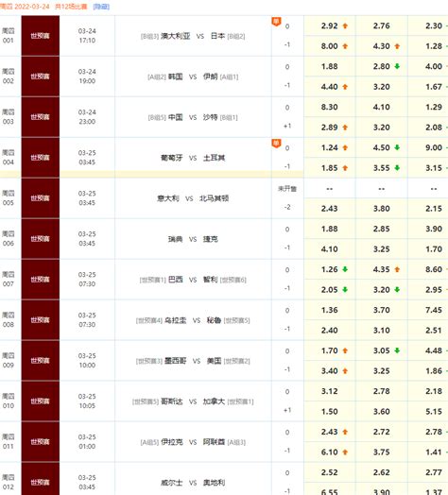Viewport: 448px width, 495px height.
Task: Open the 奥地利 team link
Action: click(x=215, y=483)
